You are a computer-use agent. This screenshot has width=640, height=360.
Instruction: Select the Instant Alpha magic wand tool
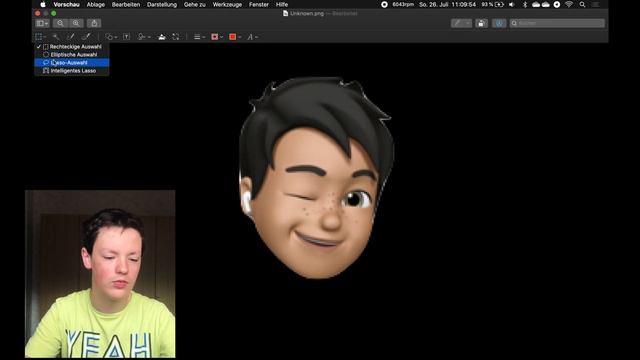(56, 37)
